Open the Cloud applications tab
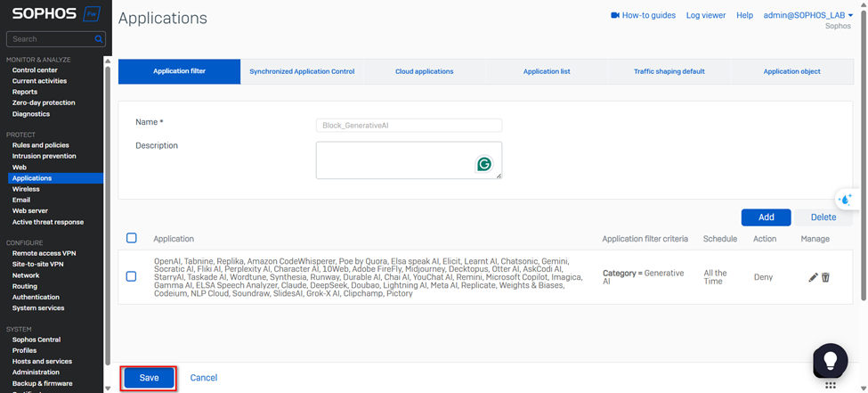The image size is (868, 393). tap(424, 71)
